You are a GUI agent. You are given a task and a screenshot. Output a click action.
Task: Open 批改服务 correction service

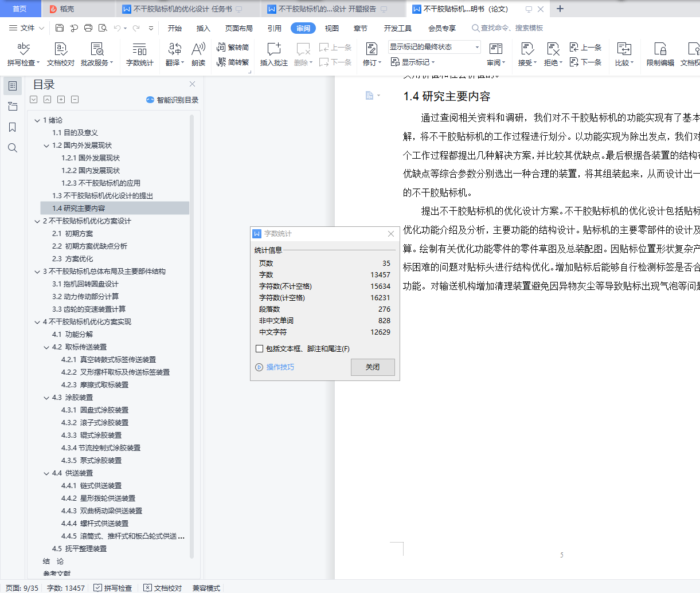tap(97, 54)
